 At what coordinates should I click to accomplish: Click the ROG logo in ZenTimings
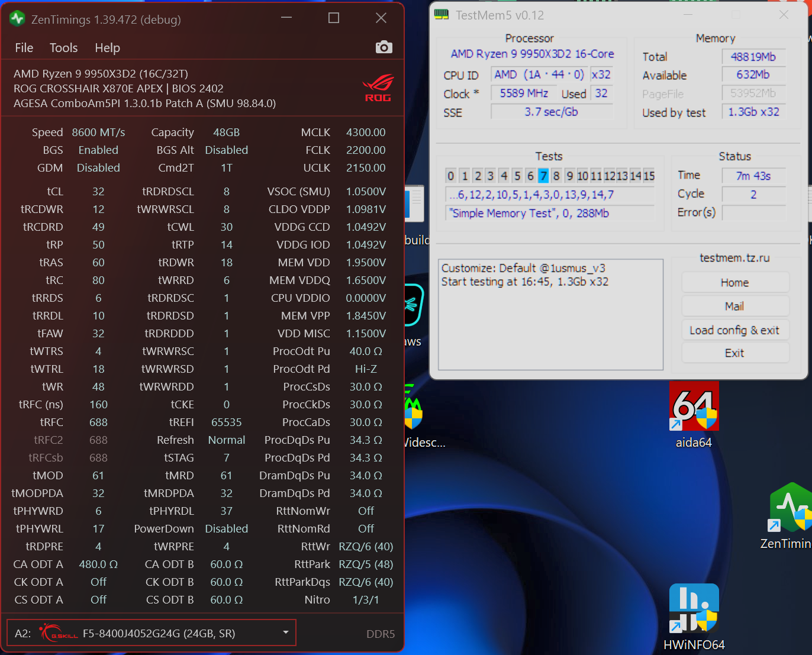point(378,88)
